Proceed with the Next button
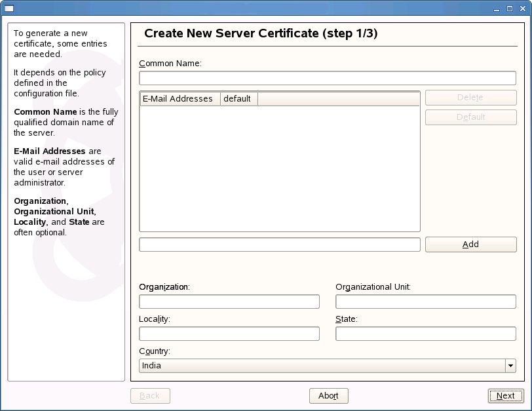 pos(505,396)
